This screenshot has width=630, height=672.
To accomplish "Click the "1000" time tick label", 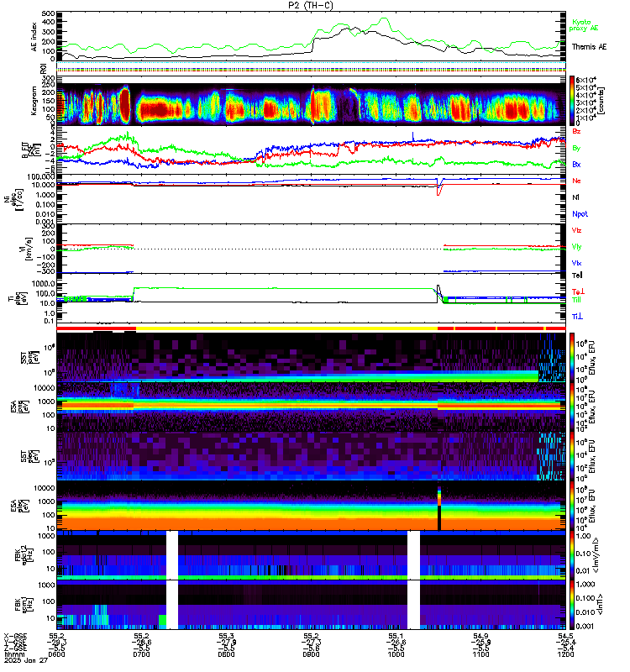I will tap(396, 654).
